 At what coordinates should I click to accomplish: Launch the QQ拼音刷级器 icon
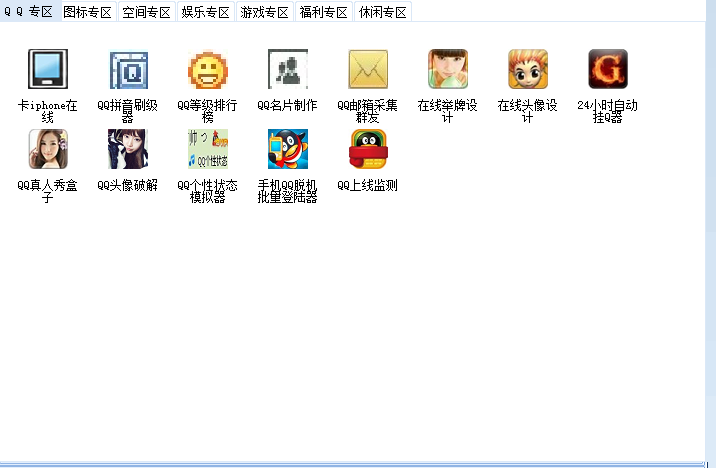click(128, 69)
